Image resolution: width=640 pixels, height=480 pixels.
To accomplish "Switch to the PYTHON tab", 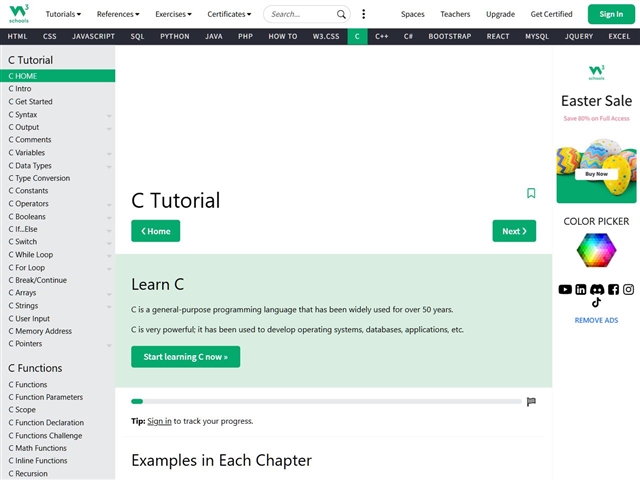I will pyautogui.click(x=175, y=36).
